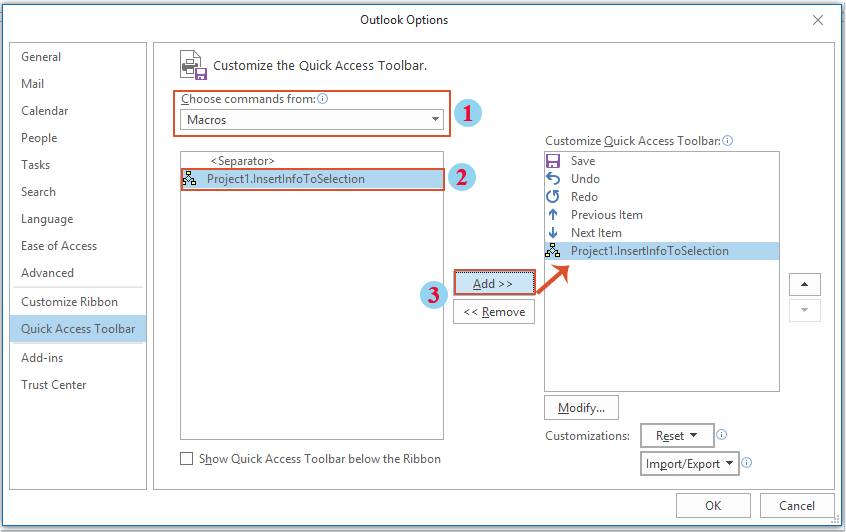Click the Redo circular arrow icon

coord(553,197)
